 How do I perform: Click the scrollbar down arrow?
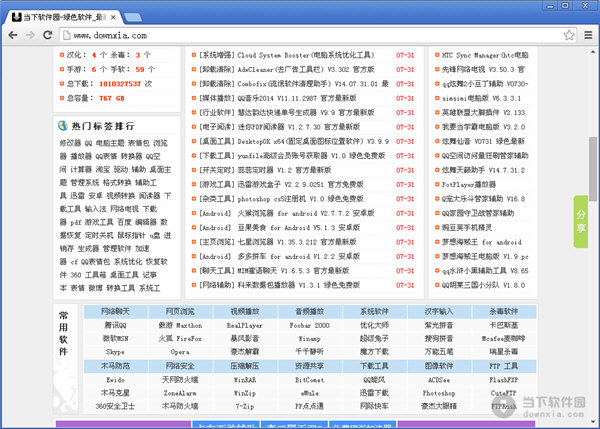pyautogui.click(x=593, y=422)
